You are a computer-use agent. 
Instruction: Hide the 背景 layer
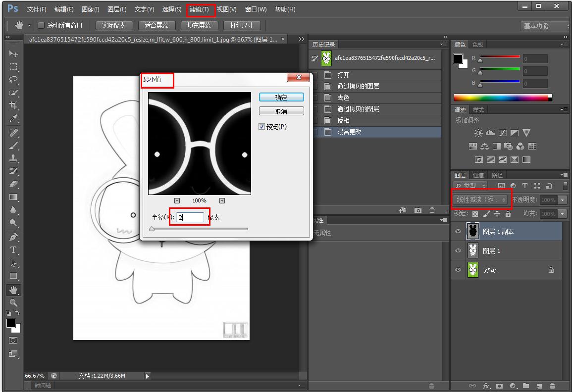(x=458, y=270)
